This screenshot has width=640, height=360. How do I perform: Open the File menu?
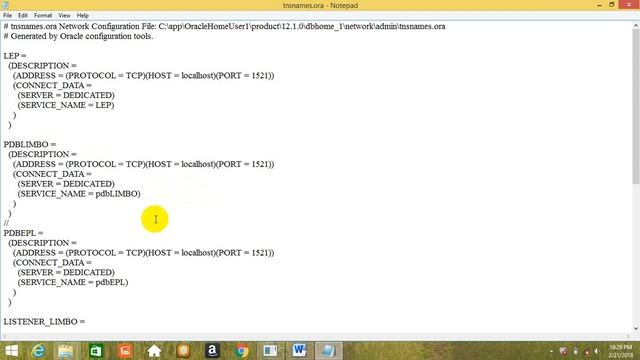7,16
